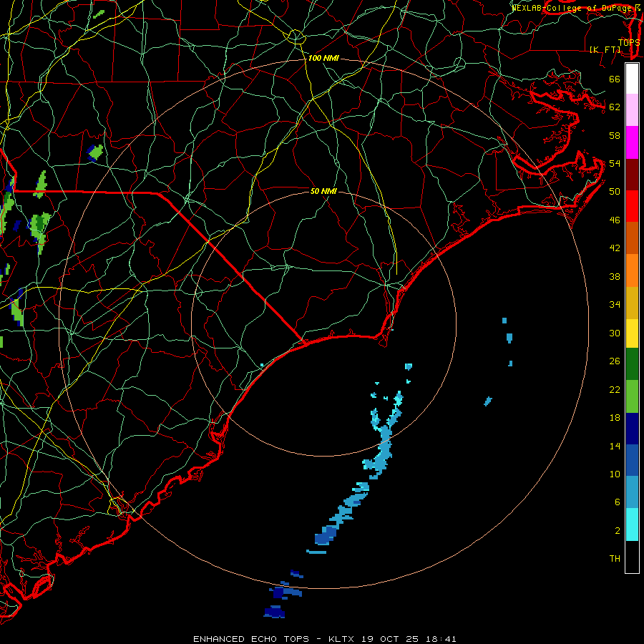The image size is (644, 644).
Task: Click the legend value '18'
Action: (x=615, y=418)
